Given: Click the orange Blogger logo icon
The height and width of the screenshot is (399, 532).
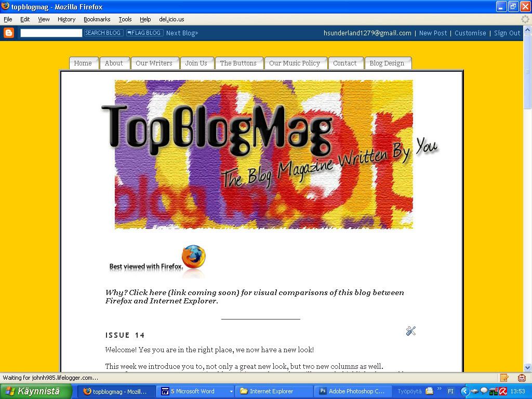Looking at the screenshot, I should (x=9, y=33).
